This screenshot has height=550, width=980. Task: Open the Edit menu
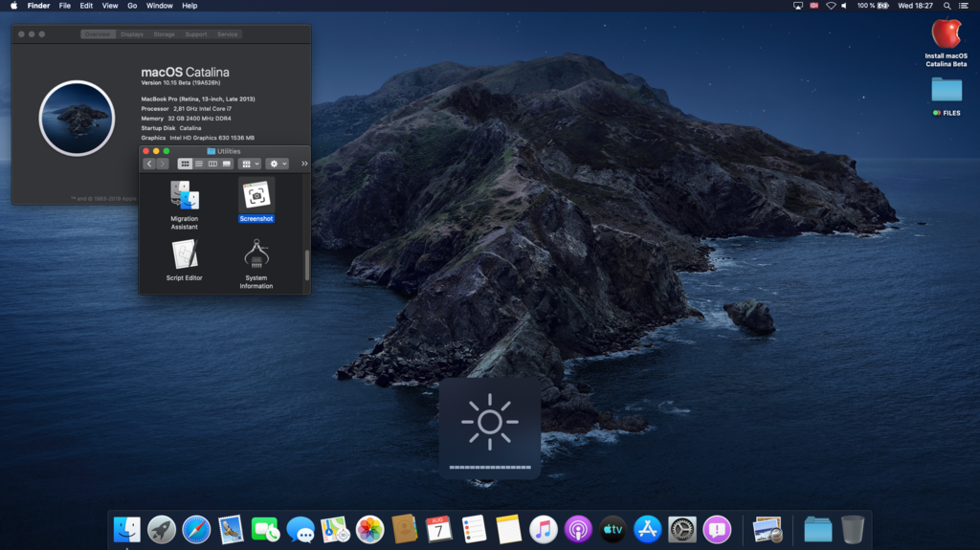tap(86, 6)
